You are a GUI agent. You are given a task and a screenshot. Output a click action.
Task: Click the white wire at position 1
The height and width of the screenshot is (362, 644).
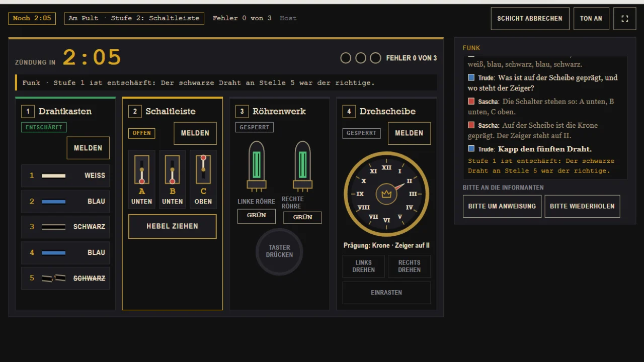[x=65, y=176]
